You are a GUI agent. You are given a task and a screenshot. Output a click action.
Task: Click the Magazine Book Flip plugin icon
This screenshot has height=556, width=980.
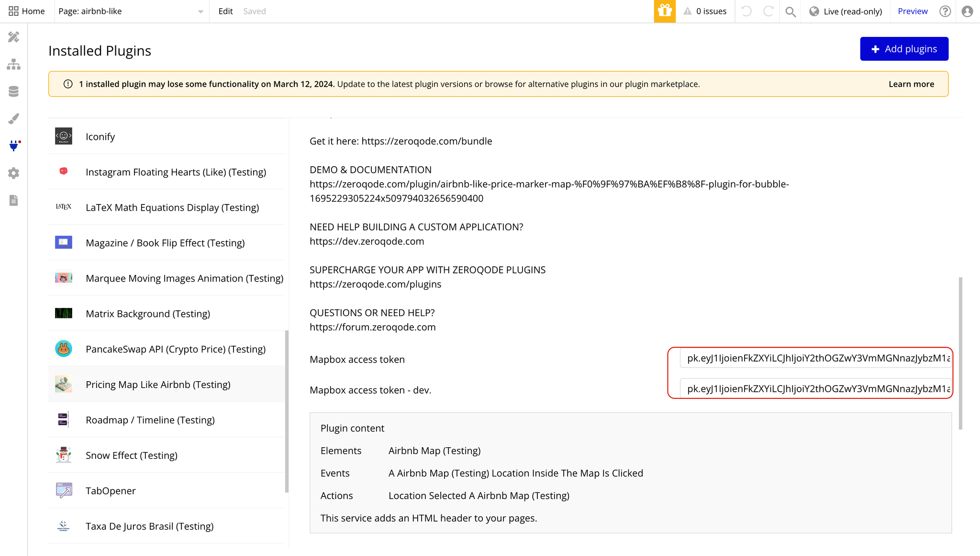tap(63, 242)
